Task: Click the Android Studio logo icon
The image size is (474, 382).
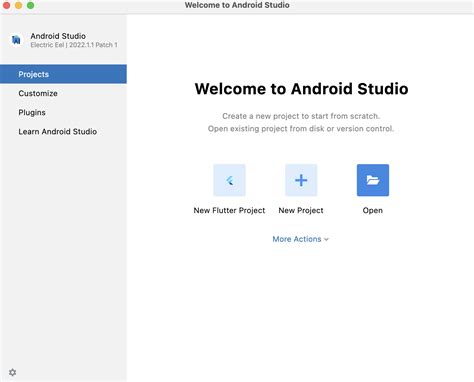Action: point(16,40)
